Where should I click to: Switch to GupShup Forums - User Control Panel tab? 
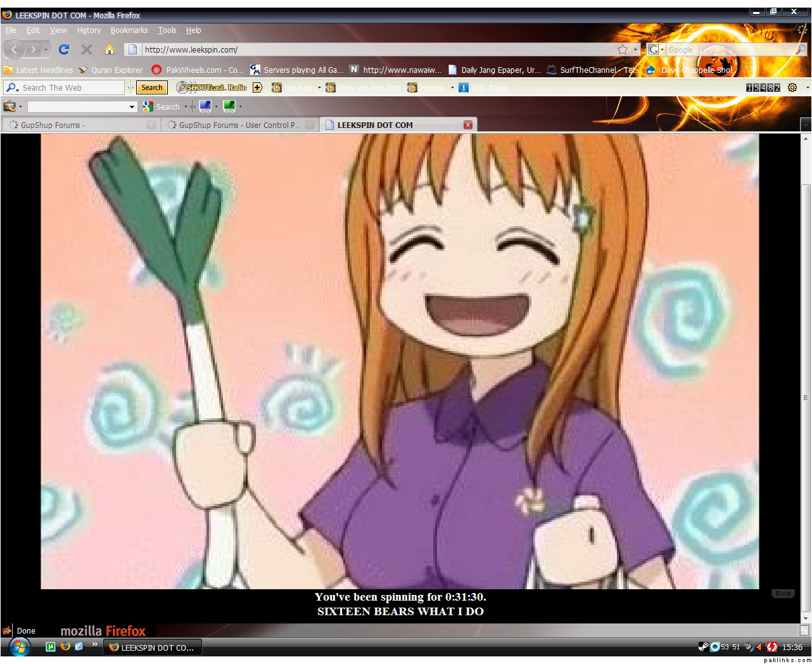[239, 125]
